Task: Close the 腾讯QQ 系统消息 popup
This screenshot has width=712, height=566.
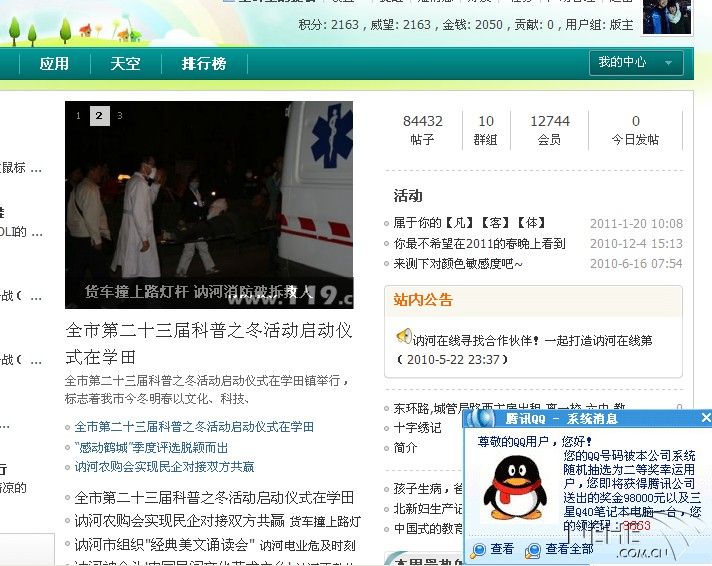Action: [x=706, y=417]
